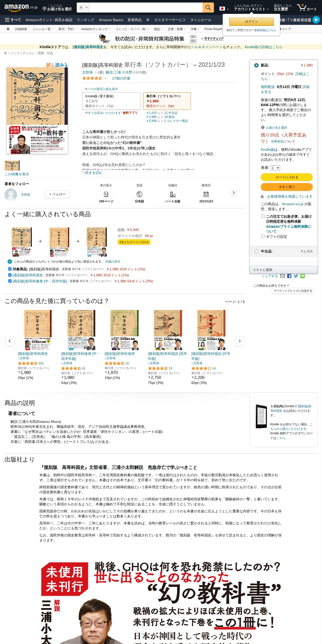
Task: Check the お急ぎ便 free trial checkbox
Action: point(263,216)
